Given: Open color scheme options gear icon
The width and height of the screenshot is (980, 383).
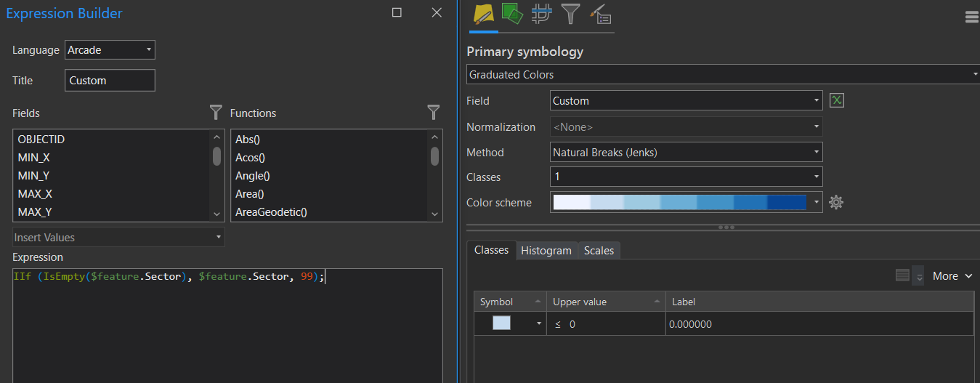Looking at the screenshot, I should click(836, 202).
